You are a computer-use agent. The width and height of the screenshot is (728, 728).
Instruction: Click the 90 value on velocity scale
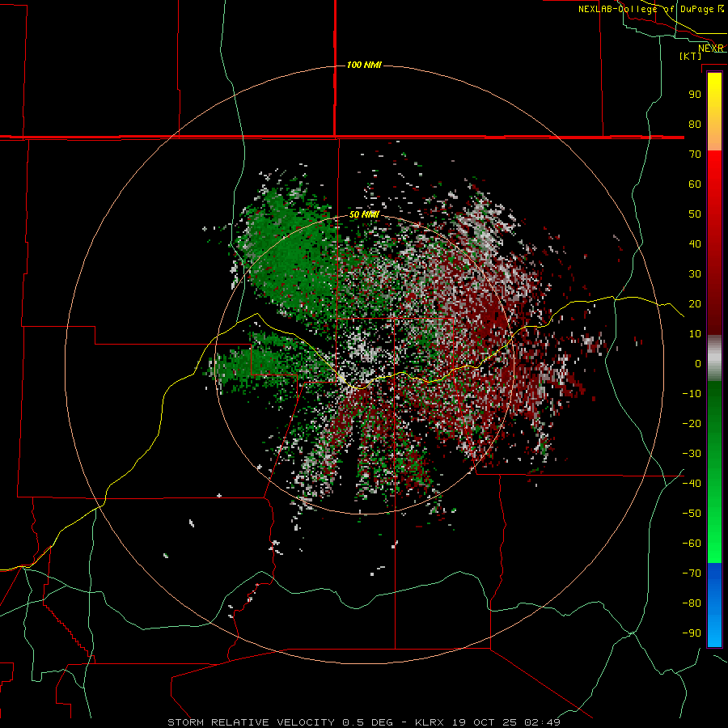pyautogui.click(x=695, y=95)
